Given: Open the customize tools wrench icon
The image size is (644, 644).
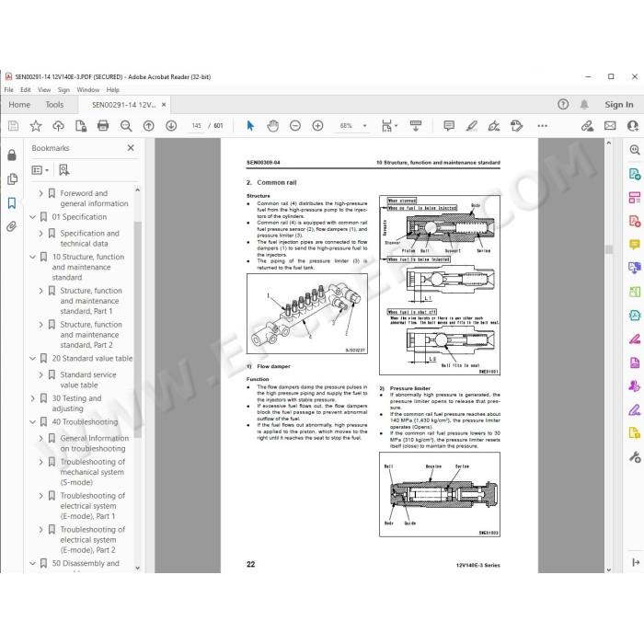Looking at the screenshot, I should click(x=635, y=456).
